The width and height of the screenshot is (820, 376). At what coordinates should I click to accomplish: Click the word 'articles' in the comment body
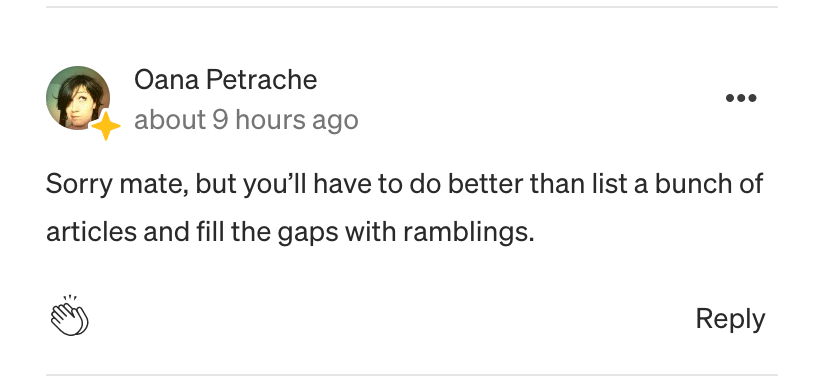(91, 232)
